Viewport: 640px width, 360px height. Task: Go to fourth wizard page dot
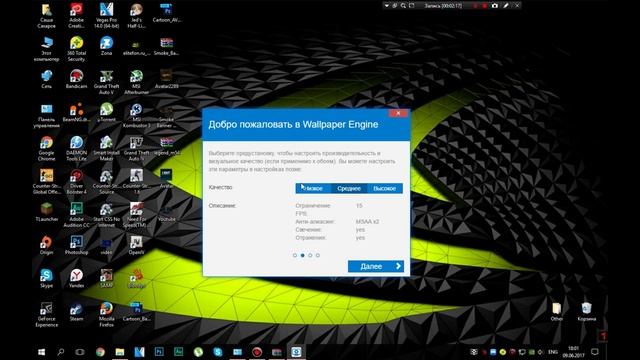[318, 255]
